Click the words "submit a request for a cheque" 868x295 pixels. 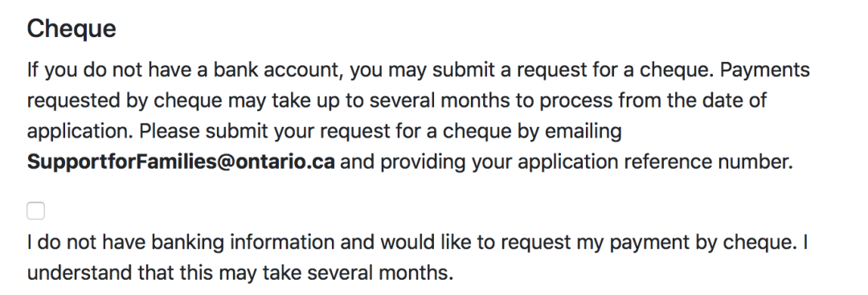(573, 70)
